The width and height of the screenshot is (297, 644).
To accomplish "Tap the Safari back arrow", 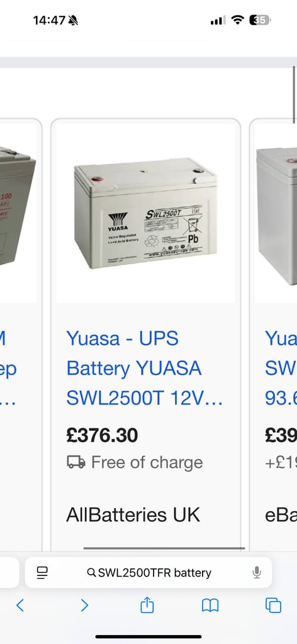I will click(20, 605).
